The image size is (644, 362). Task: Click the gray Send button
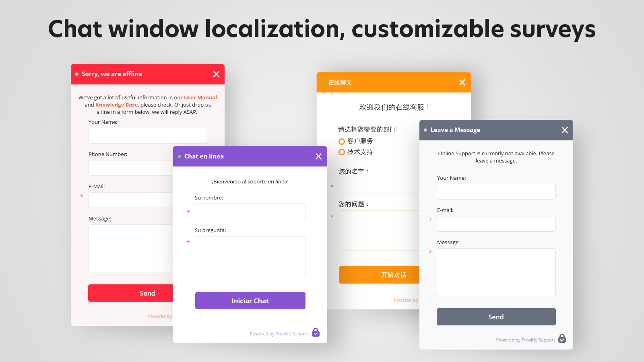(x=496, y=317)
